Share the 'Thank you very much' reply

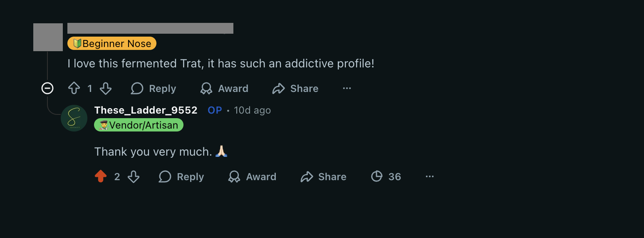click(x=323, y=176)
